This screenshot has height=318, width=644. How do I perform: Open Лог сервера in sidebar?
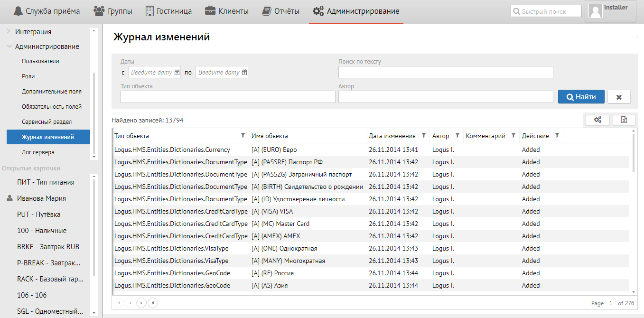tap(38, 152)
